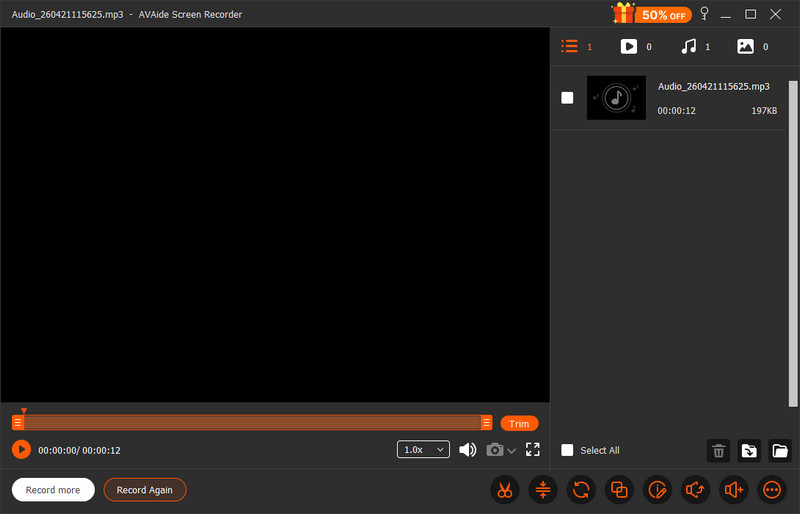Viewport: 800px width, 514px height.
Task: Click the Trim button
Action: pyautogui.click(x=519, y=424)
